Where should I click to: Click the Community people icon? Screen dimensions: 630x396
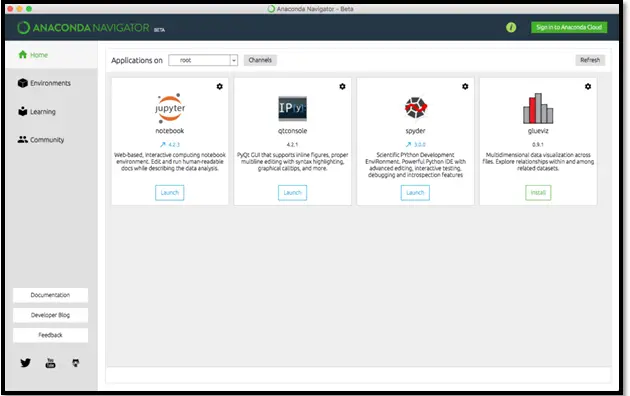tap(22, 139)
